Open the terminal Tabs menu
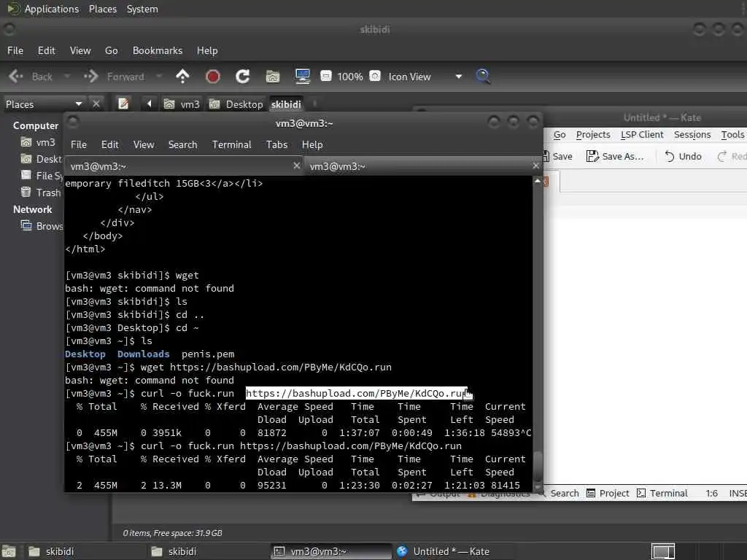 276,144
